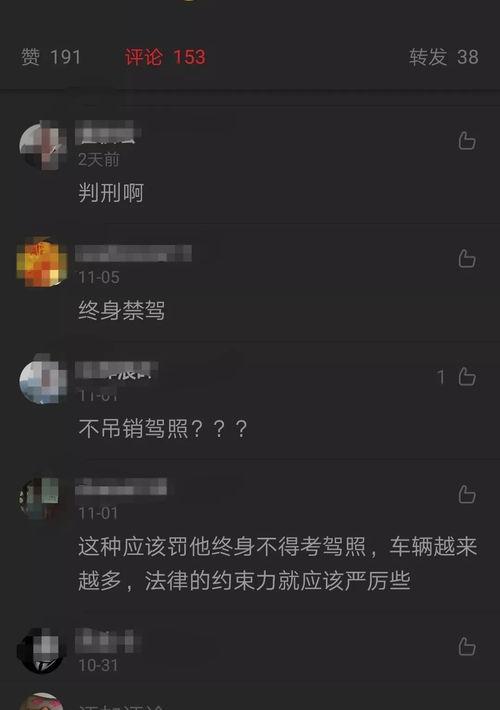Tap the comment text 判刑啊

point(111,192)
